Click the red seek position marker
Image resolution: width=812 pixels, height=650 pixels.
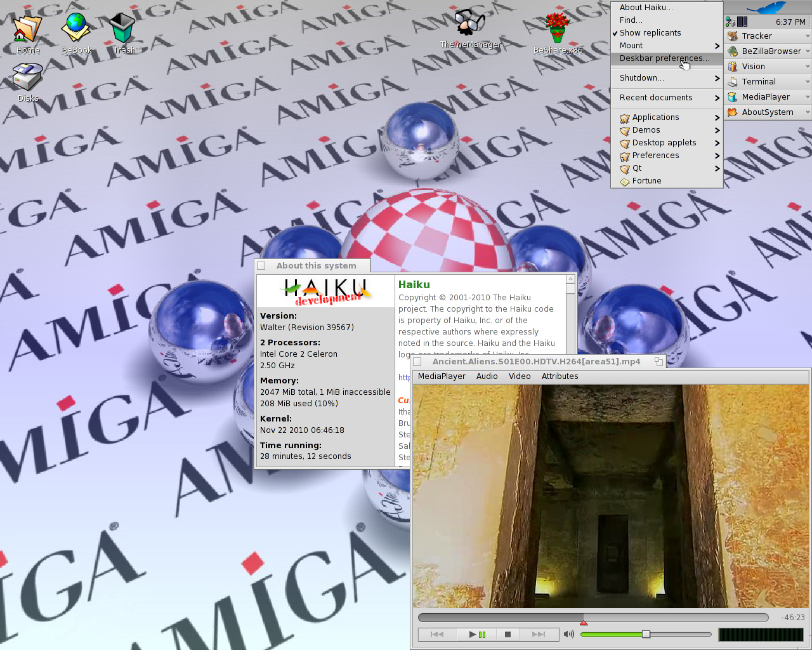click(584, 623)
